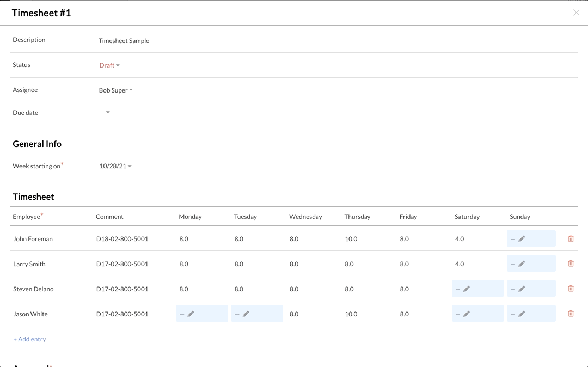The height and width of the screenshot is (367, 588).
Task: Select John Foreman's Thursday 10.0 hours cell
Action: (351, 239)
